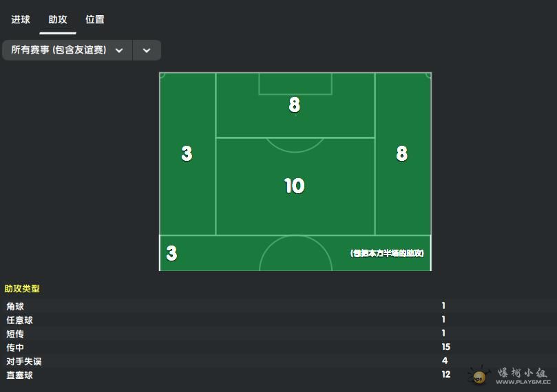Expand the standalone chevron button beside 所有赛事
The image size is (557, 392).
tap(147, 50)
